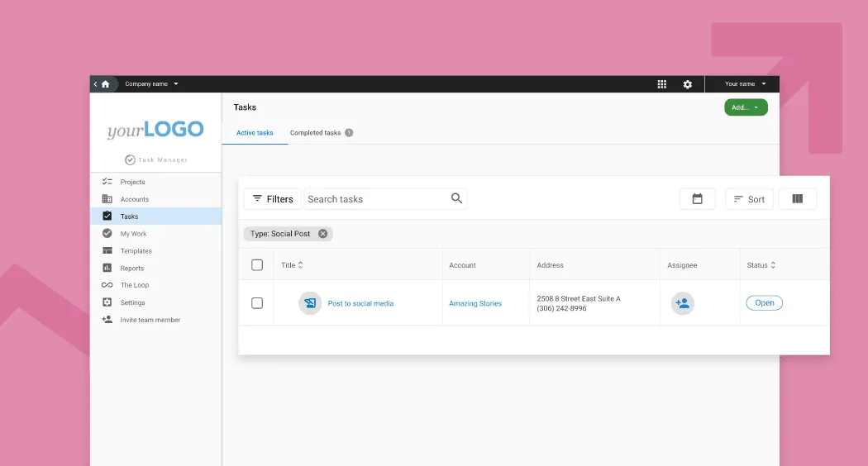Click the social post task icon
Screen dimensions: 868x466
tap(310, 303)
